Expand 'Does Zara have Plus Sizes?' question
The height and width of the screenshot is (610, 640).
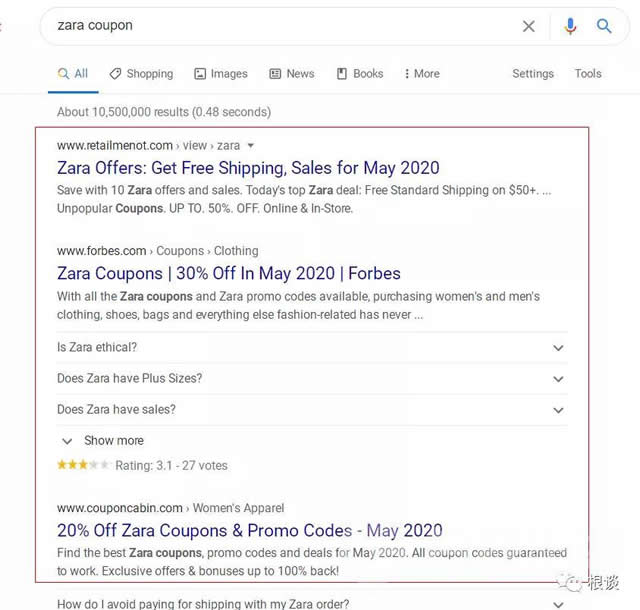click(x=312, y=378)
